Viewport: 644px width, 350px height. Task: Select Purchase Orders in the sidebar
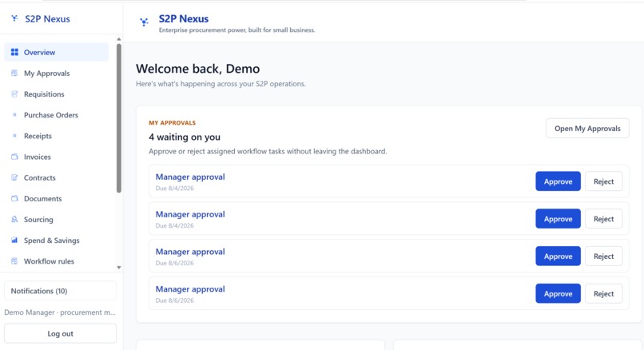pyautogui.click(x=57, y=115)
